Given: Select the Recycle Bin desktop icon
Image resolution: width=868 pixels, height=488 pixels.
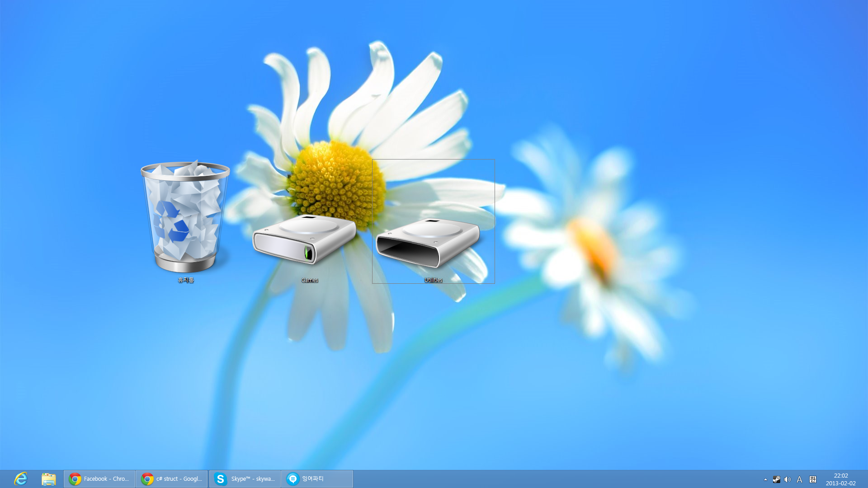Looking at the screenshot, I should tap(185, 217).
